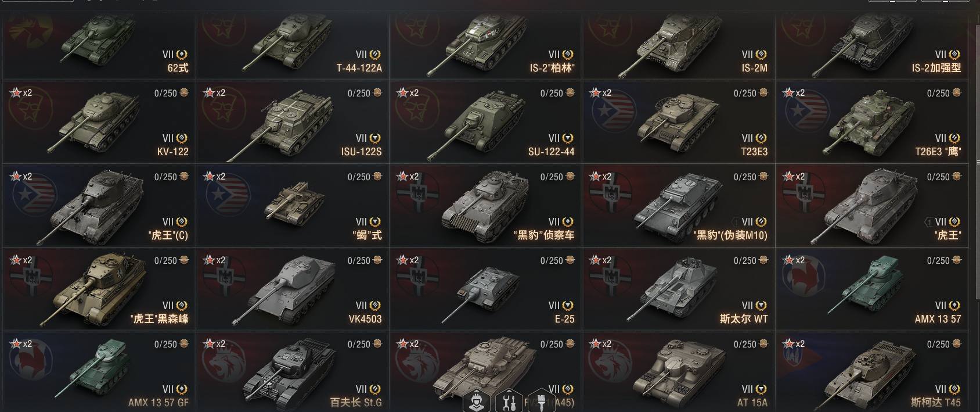
Task: Choose the ISU-122S tank destroyer
Action: tap(292, 123)
